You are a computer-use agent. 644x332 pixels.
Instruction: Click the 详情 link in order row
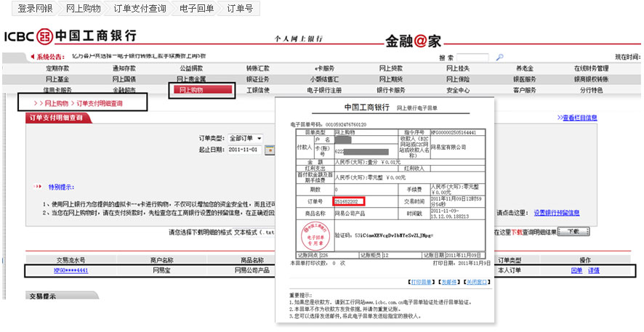pyautogui.click(x=594, y=271)
